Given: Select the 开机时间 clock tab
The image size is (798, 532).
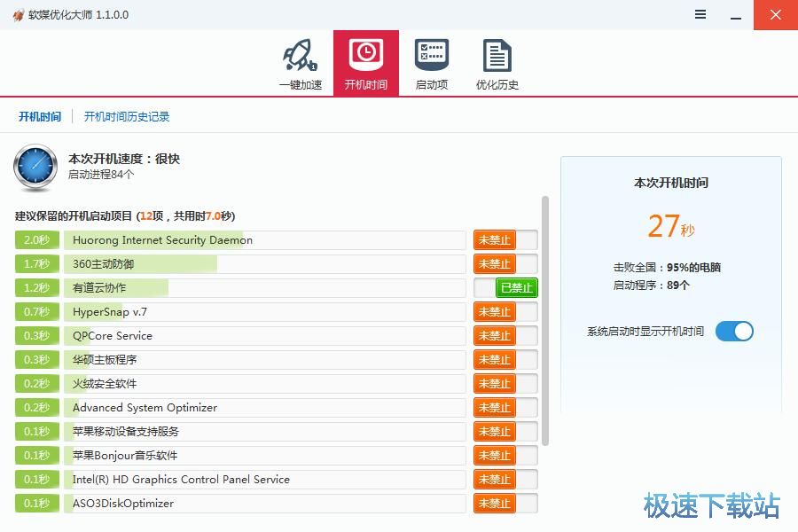Looking at the screenshot, I should point(366,64).
